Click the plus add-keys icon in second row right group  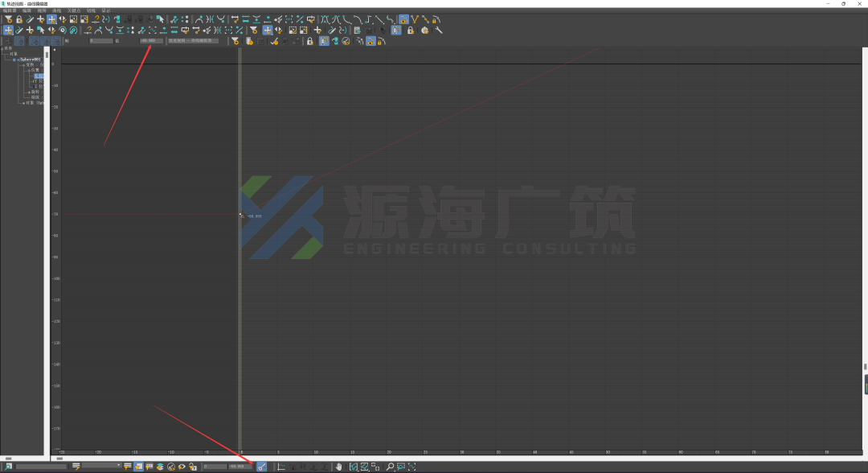[x=317, y=31]
